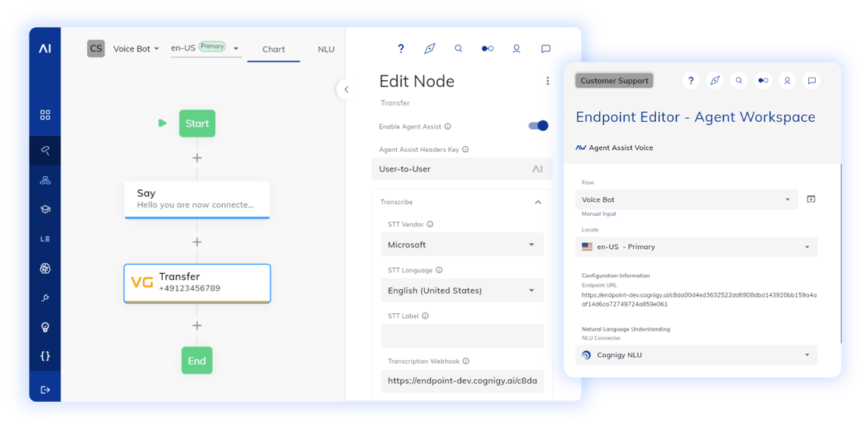Screen dimensions: 868x429
Task: Click info icon next to STT Language
Action: [439, 270]
